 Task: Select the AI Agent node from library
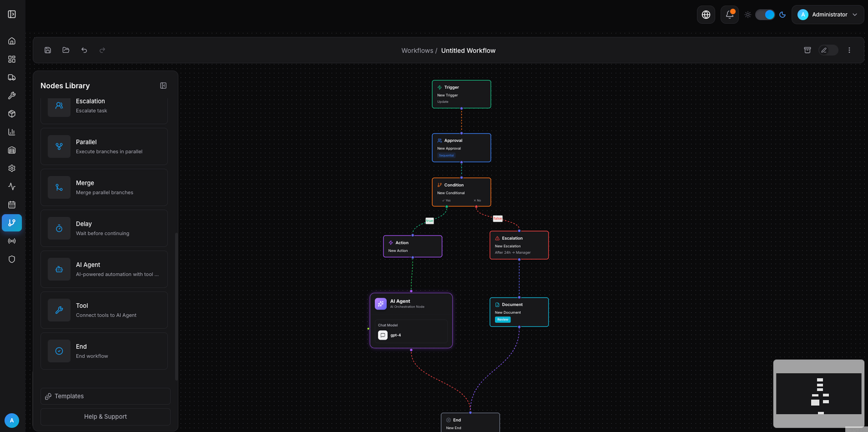pyautogui.click(x=104, y=269)
